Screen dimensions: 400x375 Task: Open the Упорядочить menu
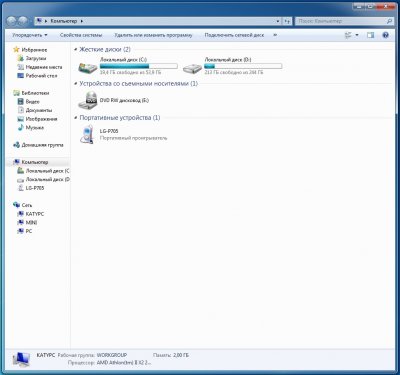30,35
